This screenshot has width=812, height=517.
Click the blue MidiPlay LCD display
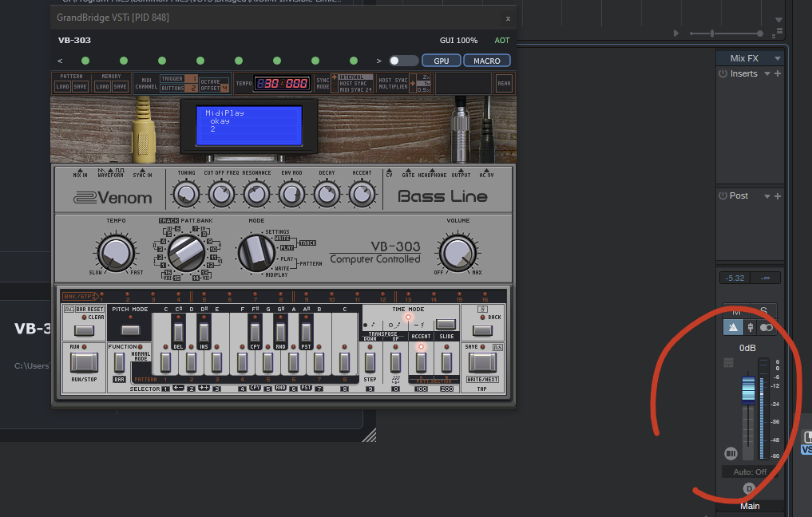(x=249, y=125)
